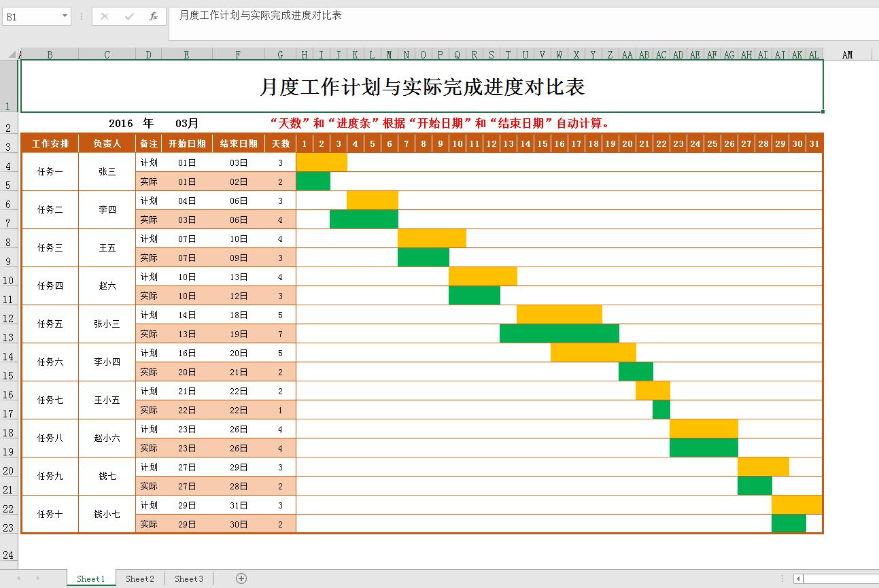Viewport: 879px width, 588px height.
Task: Select the active Sheet1 tab
Action: (x=90, y=578)
